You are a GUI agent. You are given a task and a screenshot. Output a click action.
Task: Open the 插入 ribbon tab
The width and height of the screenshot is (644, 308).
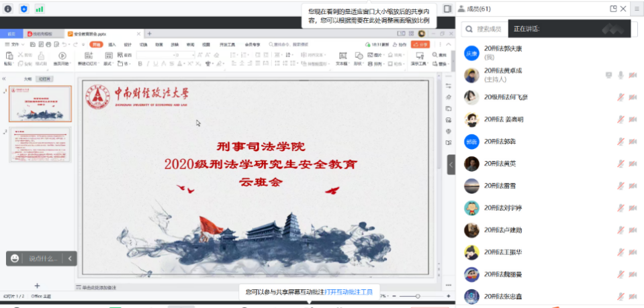coord(111,44)
